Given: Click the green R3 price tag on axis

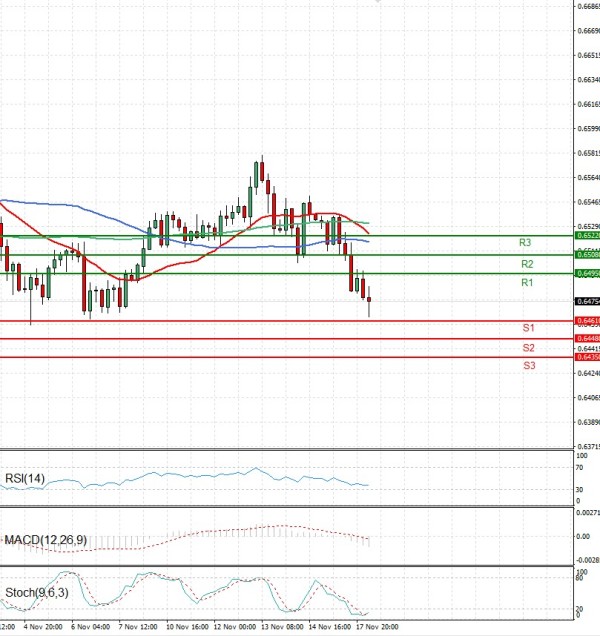Looking at the screenshot, I should click(x=587, y=235).
